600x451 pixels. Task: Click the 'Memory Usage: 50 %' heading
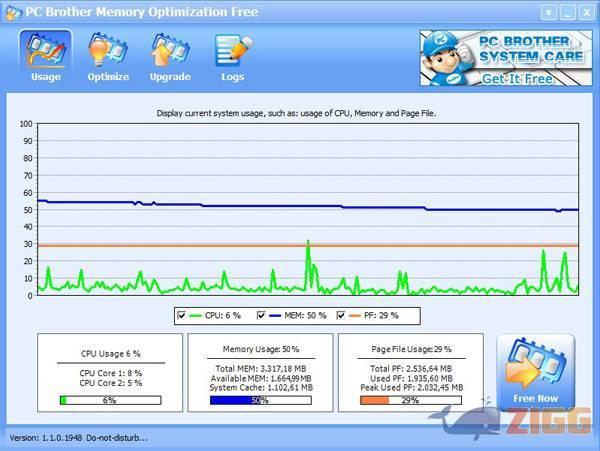[x=261, y=349]
